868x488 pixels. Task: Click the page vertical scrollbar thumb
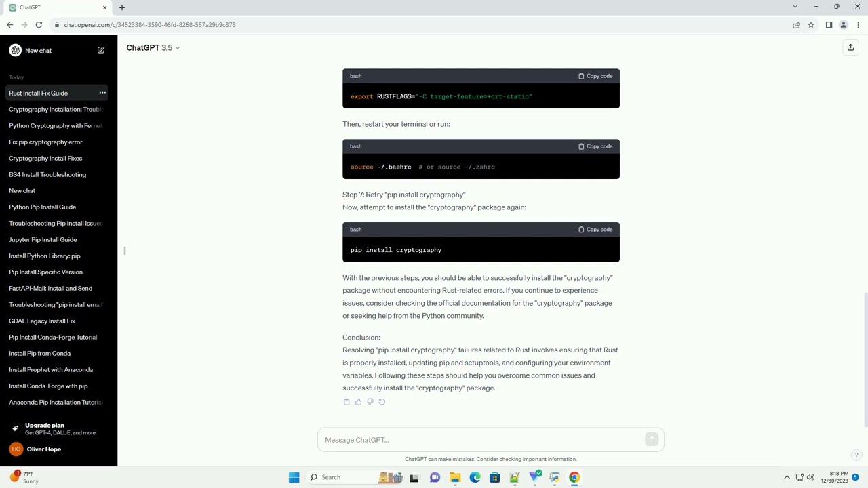[865, 359]
